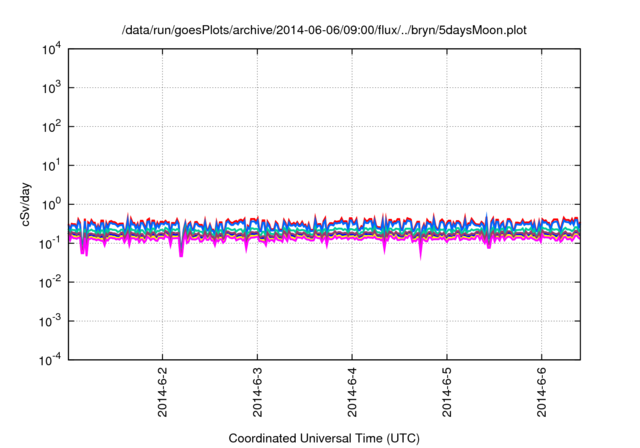640x448 pixels.
Task: Click the 10^-2 y-axis tick label
Action: click(50, 282)
